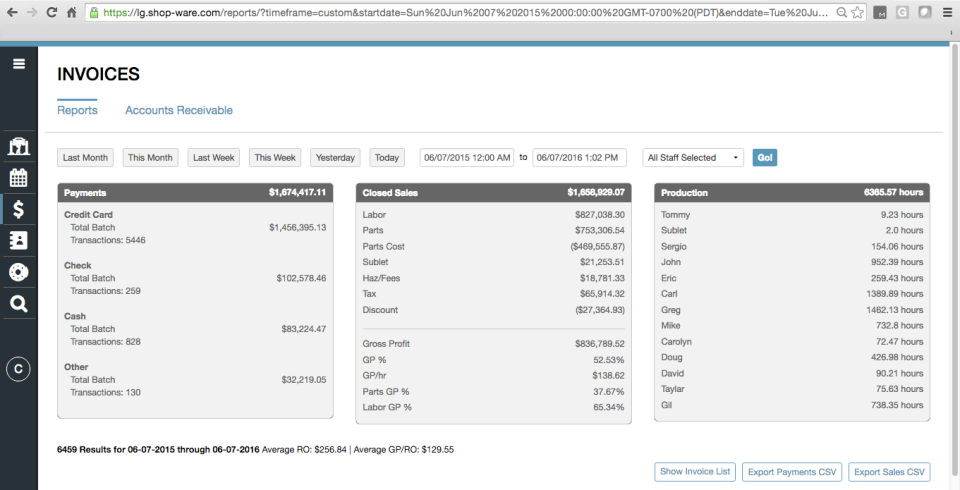
Task: Click the Discount row in Closed Sales
Action: (493, 310)
